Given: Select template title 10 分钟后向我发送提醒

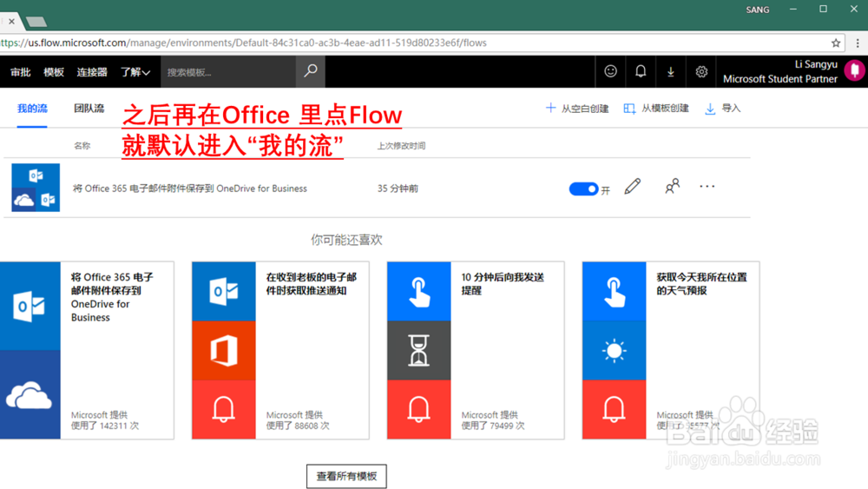Looking at the screenshot, I should 503,283.
